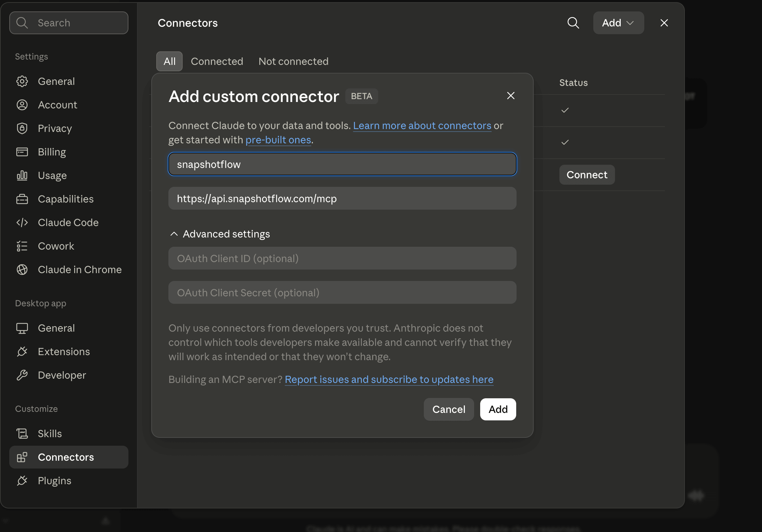Click the Claude in Chrome globe icon
This screenshot has width=762, height=532.
(22, 270)
